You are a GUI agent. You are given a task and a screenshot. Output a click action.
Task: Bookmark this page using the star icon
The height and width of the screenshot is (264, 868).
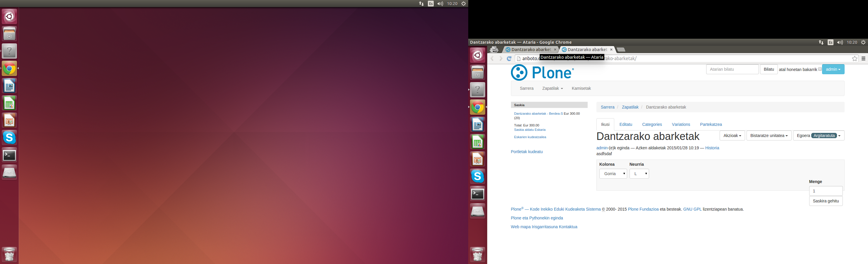pos(855,59)
